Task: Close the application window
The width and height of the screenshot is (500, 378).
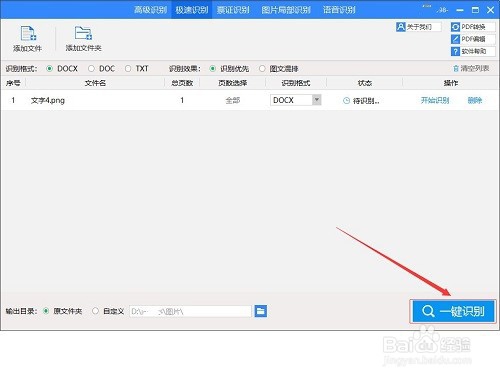Action: coord(491,10)
